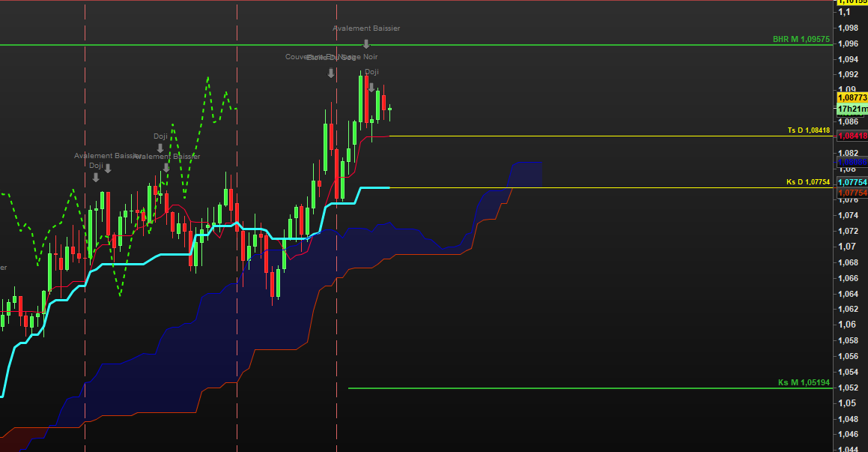Click the 1,098 tick on the price axis
Image resolution: width=868 pixels, height=452 pixels.
click(x=849, y=28)
